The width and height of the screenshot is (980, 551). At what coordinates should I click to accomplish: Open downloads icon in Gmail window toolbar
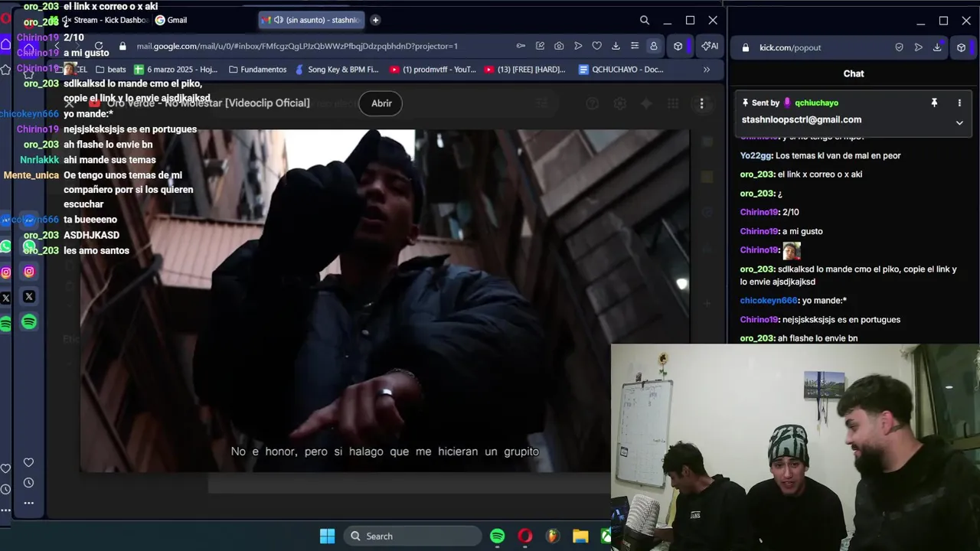pyautogui.click(x=616, y=46)
